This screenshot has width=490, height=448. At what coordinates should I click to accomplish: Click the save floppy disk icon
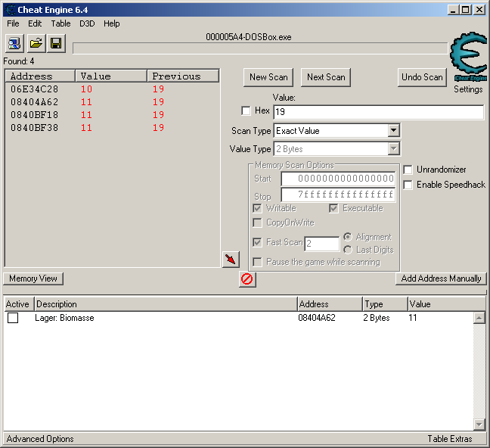[x=56, y=43]
